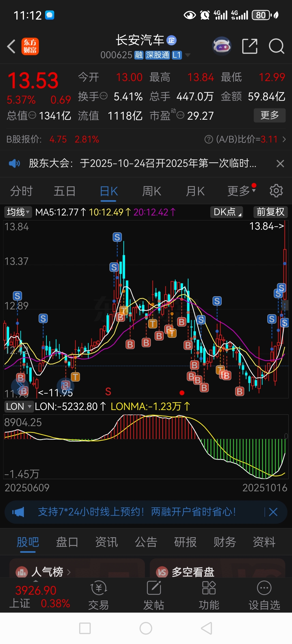Viewport: 292px width, 644px height.
Task: Tap the 设自选 watchlist icon
Action: [x=264, y=595]
